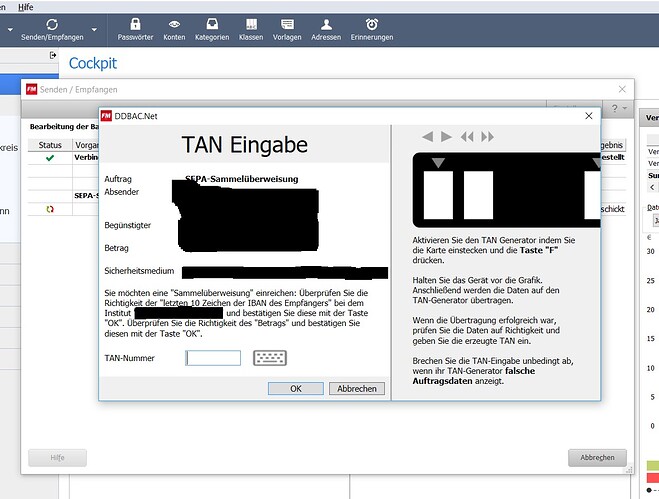
Task: Click the sidebar collapse exit icon
Action: point(53,55)
